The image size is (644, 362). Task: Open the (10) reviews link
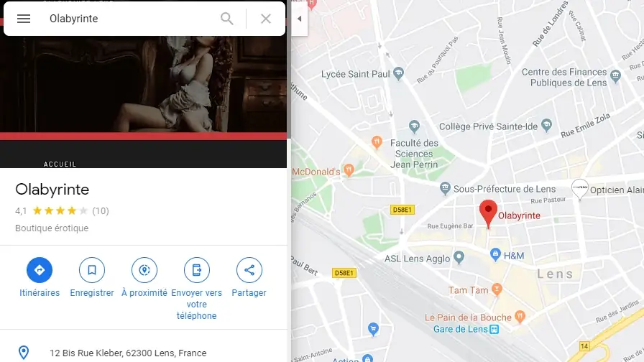[101, 211]
